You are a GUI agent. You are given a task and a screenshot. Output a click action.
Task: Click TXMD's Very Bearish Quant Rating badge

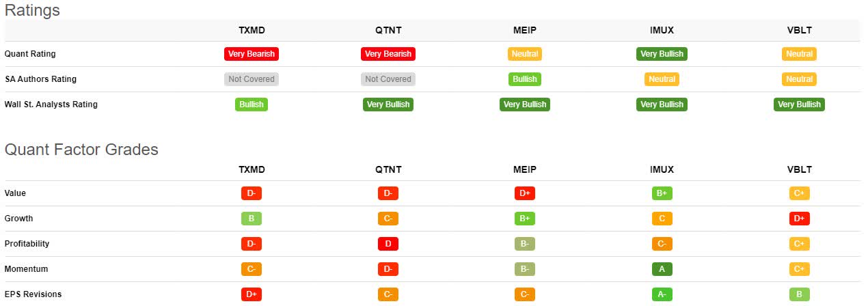pyautogui.click(x=252, y=54)
